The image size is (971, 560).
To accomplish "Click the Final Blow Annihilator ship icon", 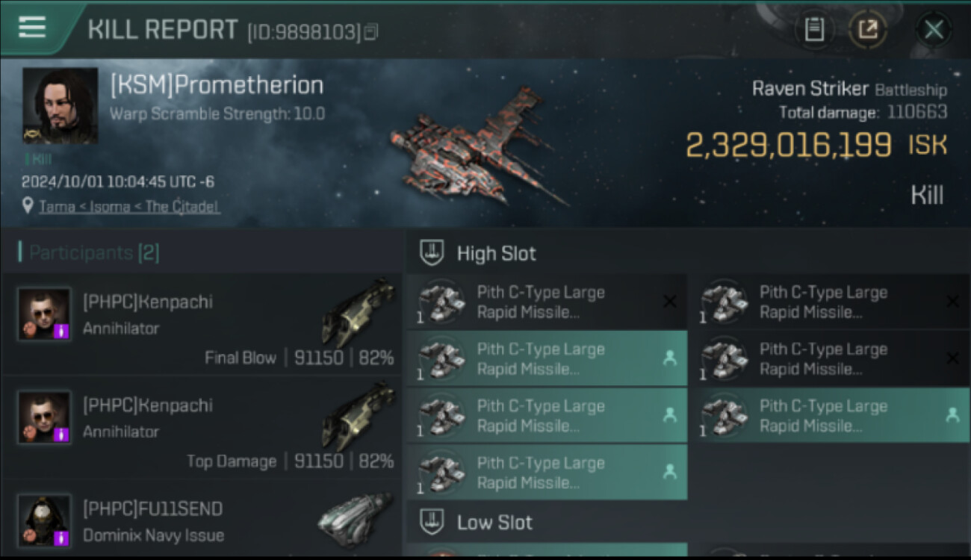I will pyautogui.click(x=359, y=312).
